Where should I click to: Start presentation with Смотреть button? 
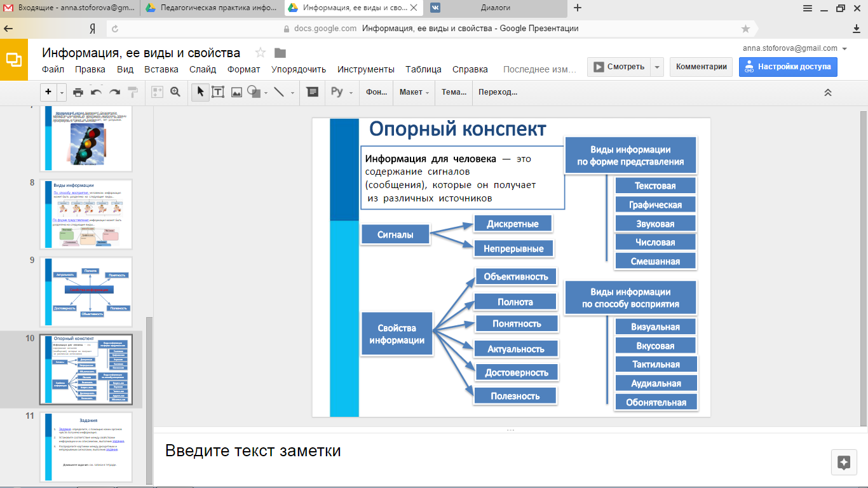[619, 67]
